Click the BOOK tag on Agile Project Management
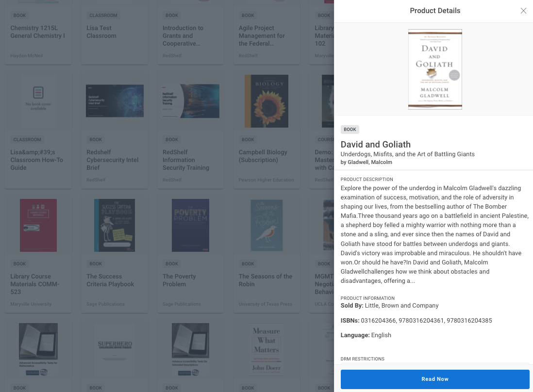Image resolution: width=533 pixels, height=392 pixels. click(248, 16)
